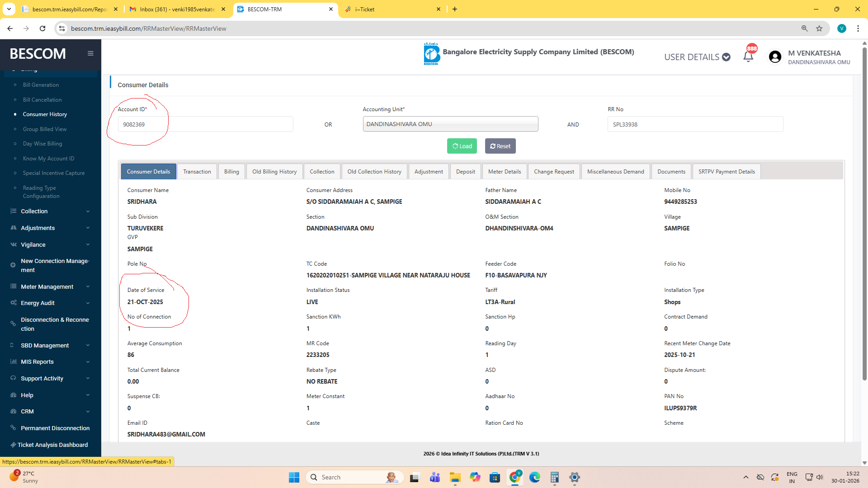Reload the page with refresh icon
The image size is (868, 488).
pyautogui.click(x=42, y=28)
